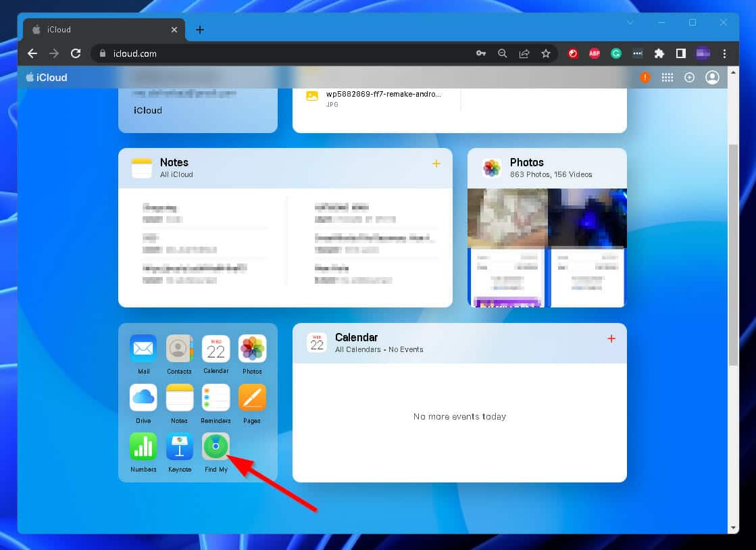
Task: Open the Notes widget header
Action: [285, 168]
